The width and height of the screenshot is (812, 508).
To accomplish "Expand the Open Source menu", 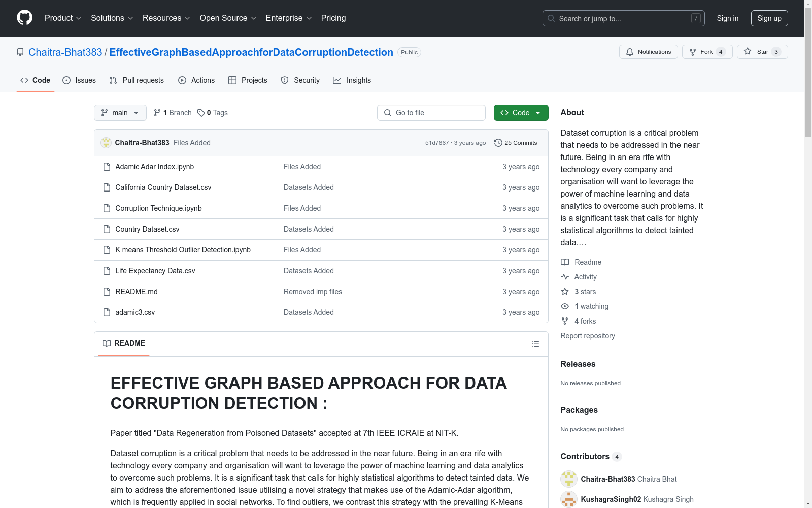I will [x=228, y=18].
